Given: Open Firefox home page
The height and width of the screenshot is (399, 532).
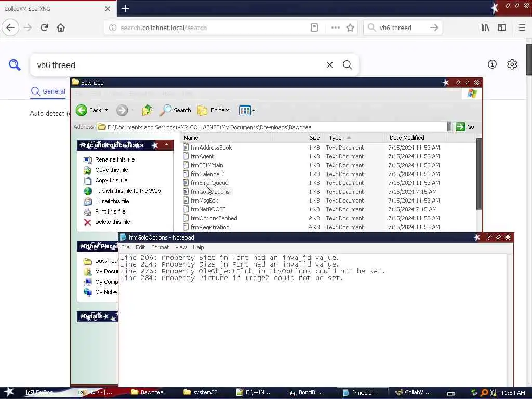Looking at the screenshot, I should (61, 28).
